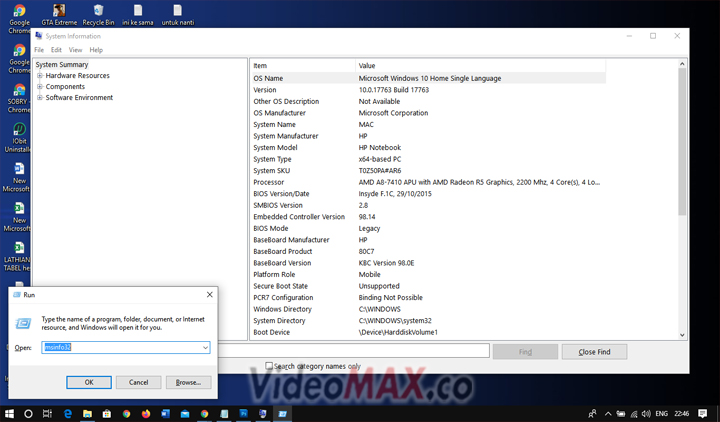Select Recycle Bin on desktop
720x422 pixels.
tap(98, 15)
